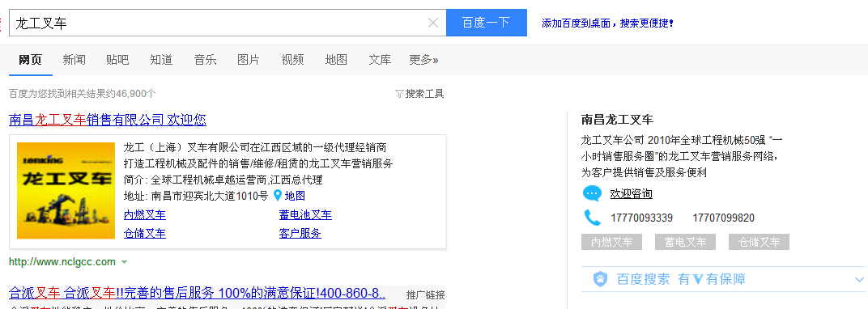Open the 仓储叉车 sublink in result
Viewport: 868px width, 309px height.
(x=144, y=233)
